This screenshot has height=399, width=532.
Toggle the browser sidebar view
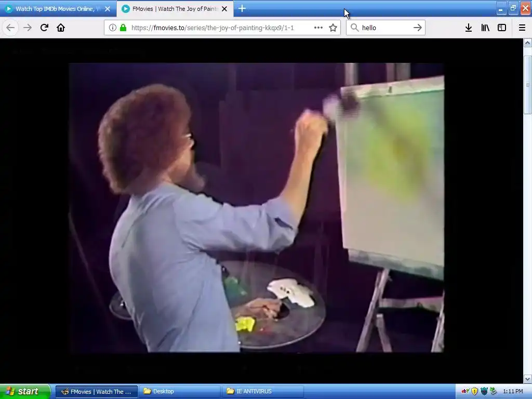tap(502, 28)
